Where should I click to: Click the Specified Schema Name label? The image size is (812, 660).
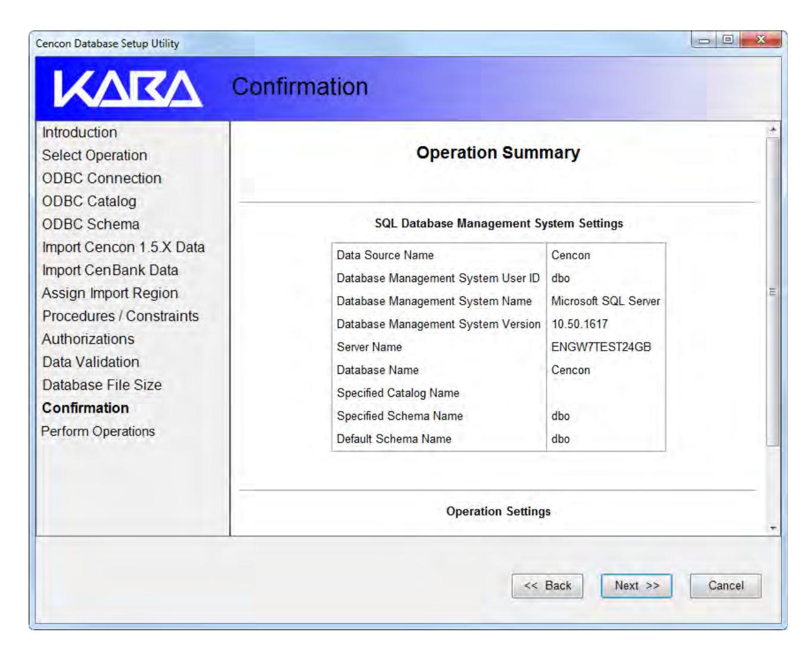point(399,416)
